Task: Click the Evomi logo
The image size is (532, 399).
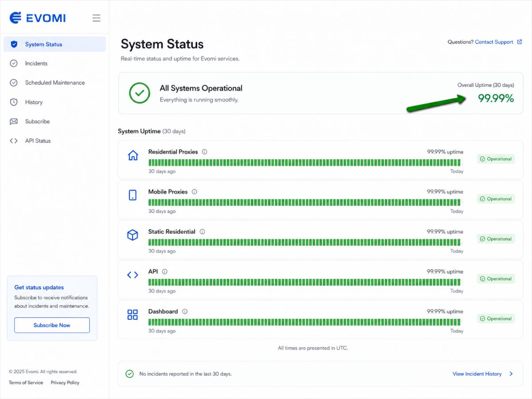Action: 38,18
